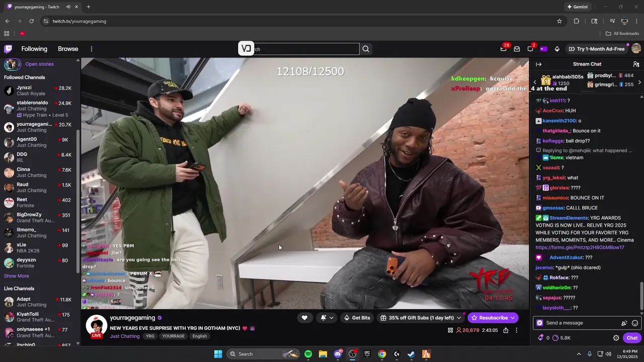This screenshot has height=362, width=644.
Task: Open the Twitch home logo
Action: coord(8,49)
